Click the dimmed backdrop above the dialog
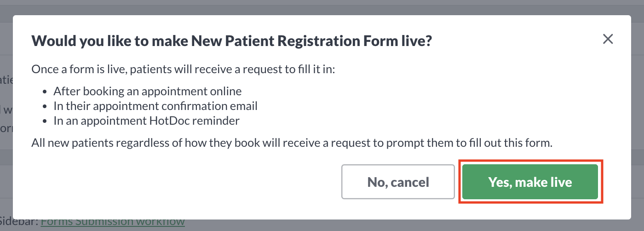644x231 pixels. coord(322,7)
